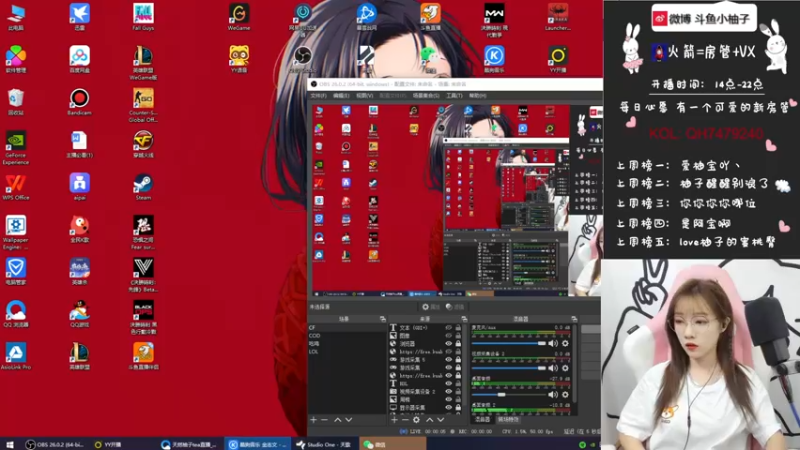800x450 pixels.
Task: Open the 工具(T) menu in OBS
Action: [454, 95]
